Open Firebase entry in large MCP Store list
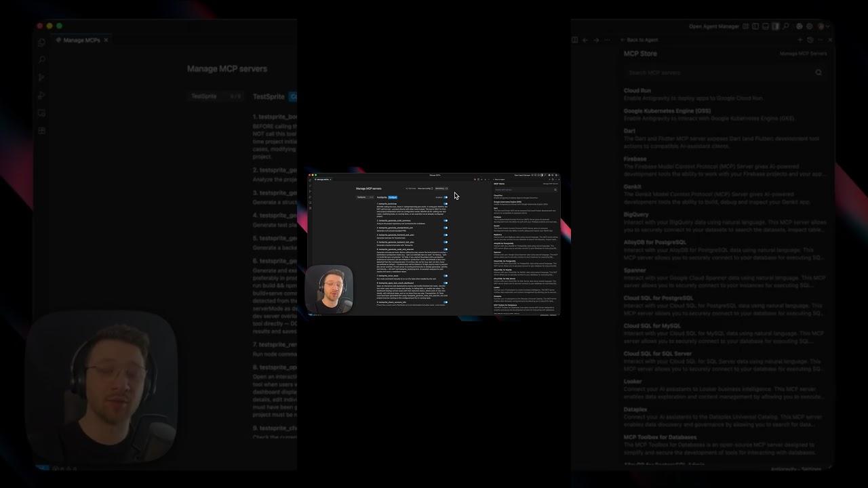 pos(724,167)
